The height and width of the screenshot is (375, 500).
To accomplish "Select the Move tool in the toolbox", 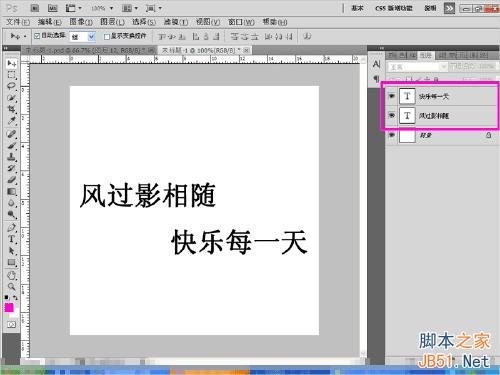I will tap(12, 63).
